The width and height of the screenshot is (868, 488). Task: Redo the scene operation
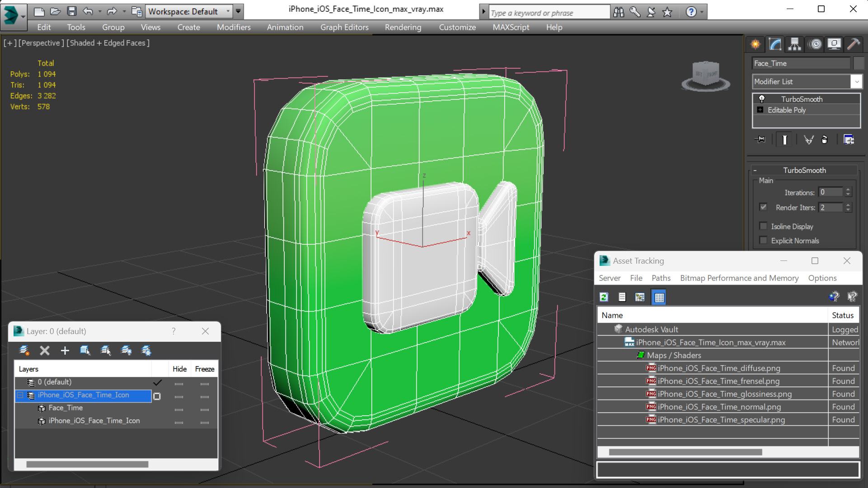coord(112,12)
